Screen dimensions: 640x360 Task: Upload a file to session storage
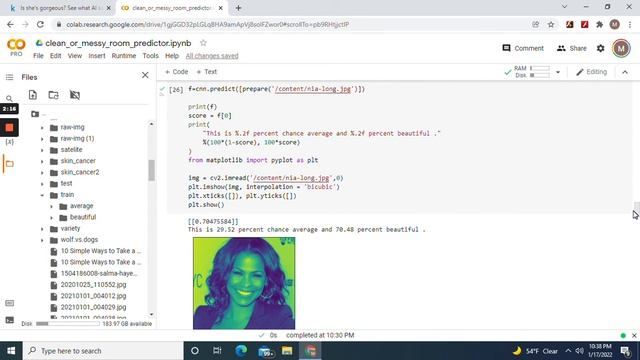33,95
